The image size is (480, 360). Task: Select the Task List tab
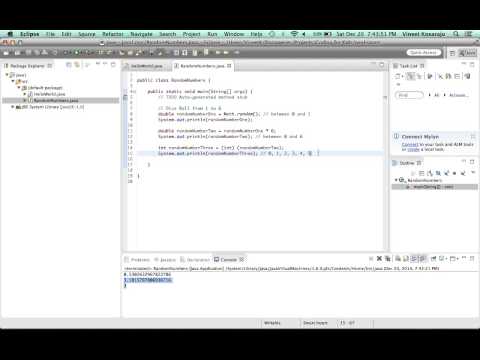(409, 66)
